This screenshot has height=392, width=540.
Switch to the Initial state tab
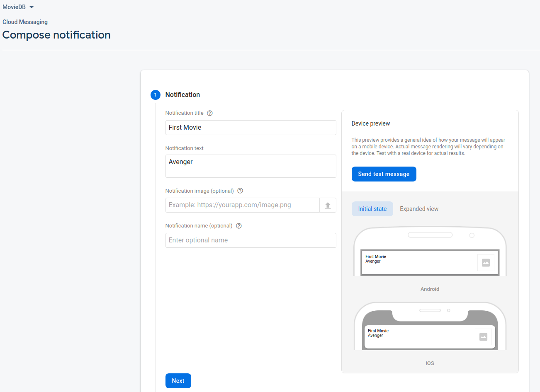point(372,209)
